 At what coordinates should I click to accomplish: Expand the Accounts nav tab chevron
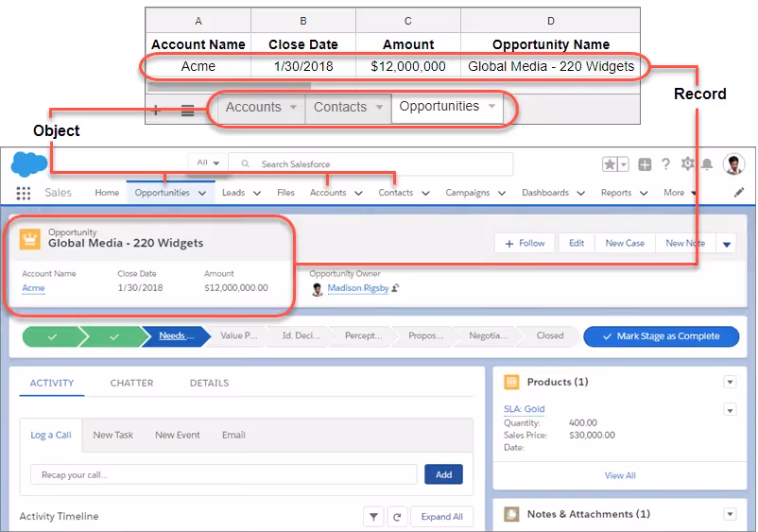pyautogui.click(x=358, y=194)
